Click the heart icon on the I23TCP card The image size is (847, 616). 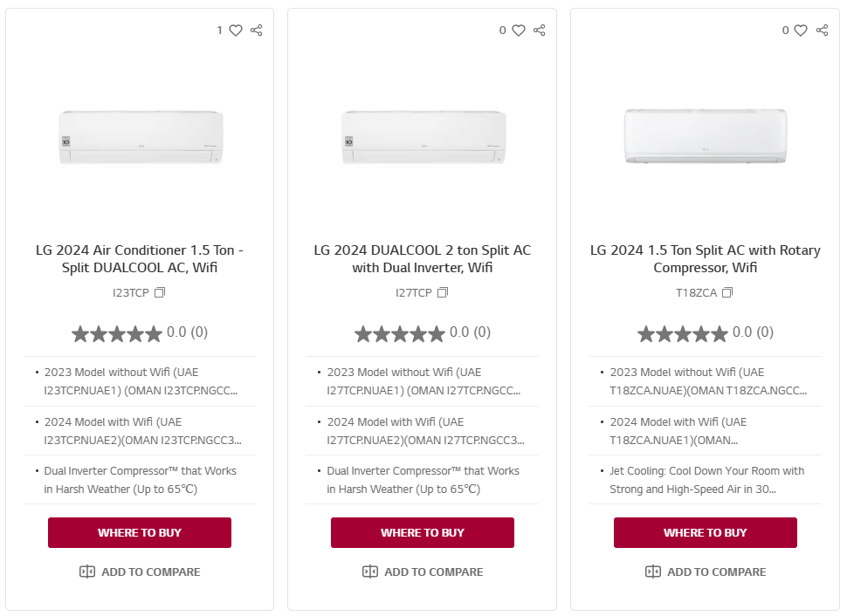236,31
